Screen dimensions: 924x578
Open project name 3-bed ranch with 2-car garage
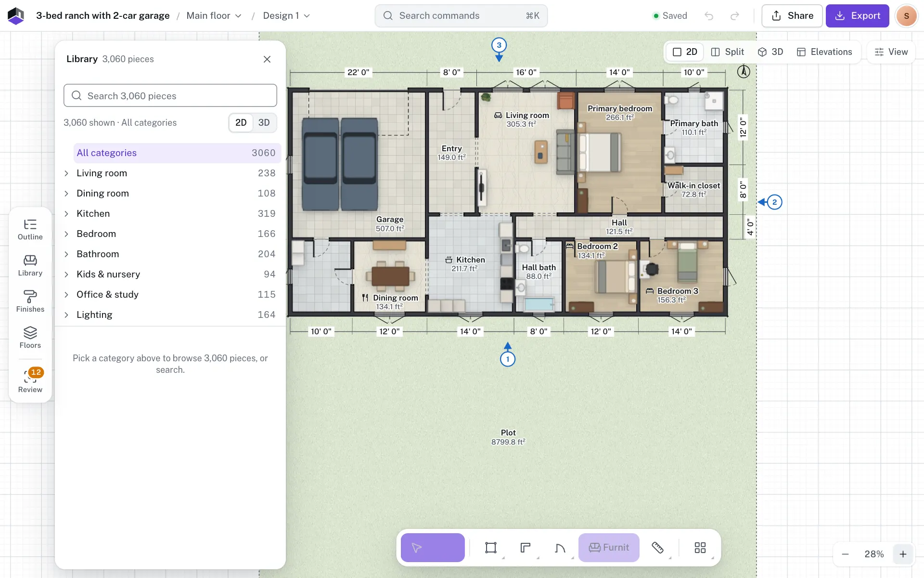coord(103,16)
